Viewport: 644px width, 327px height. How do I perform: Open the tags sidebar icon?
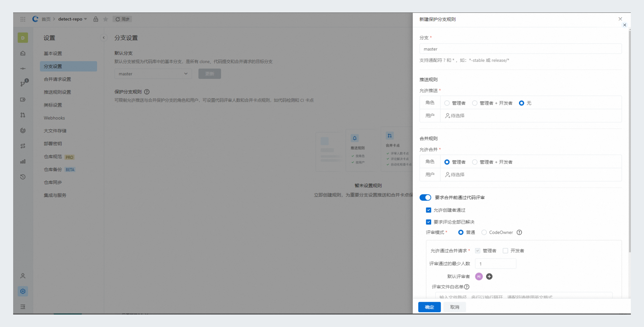point(23,100)
